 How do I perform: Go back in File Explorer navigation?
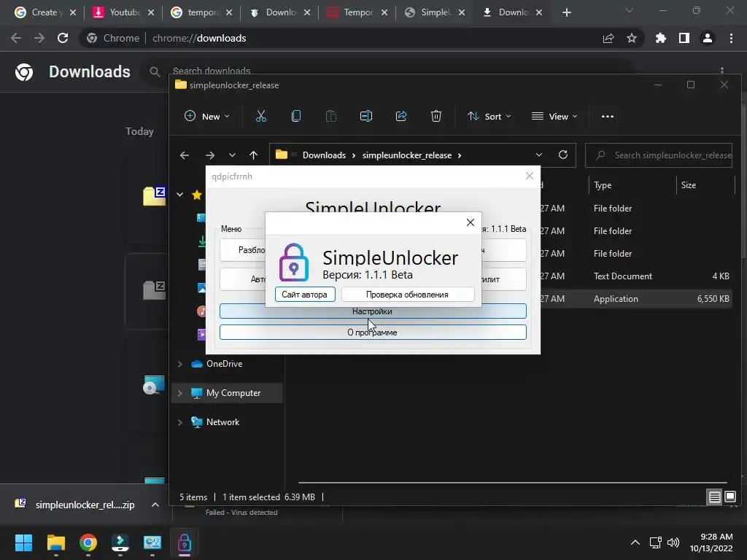(185, 155)
